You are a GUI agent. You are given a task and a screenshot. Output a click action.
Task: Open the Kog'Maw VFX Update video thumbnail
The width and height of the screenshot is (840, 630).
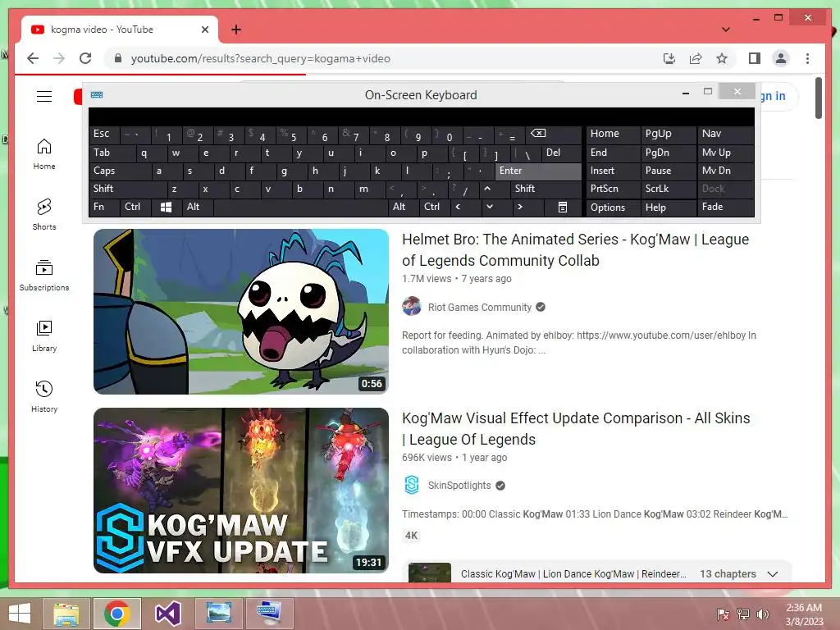241,491
